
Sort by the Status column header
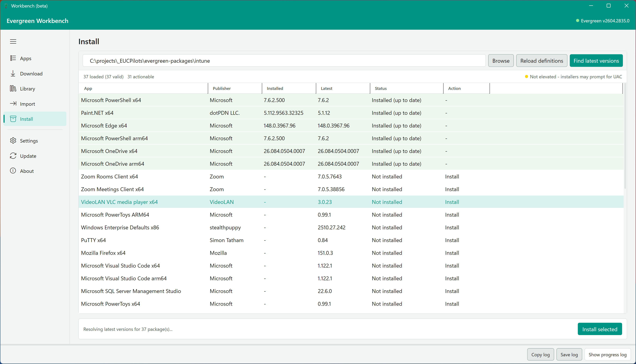[x=407, y=89]
